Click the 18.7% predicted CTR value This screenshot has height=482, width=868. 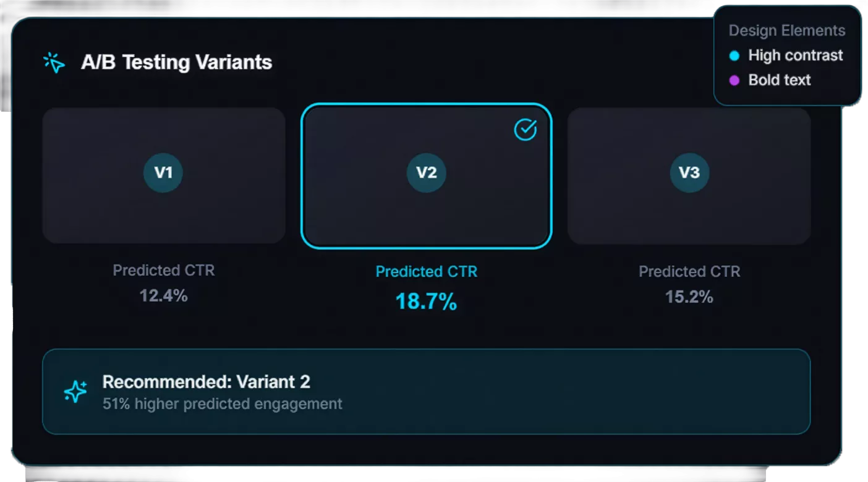(427, 302)
